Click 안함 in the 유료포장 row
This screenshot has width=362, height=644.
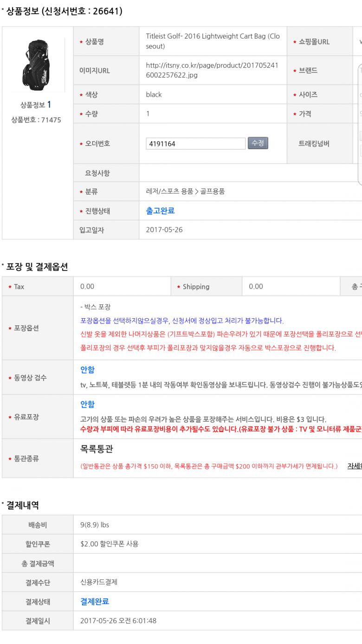pyautogui.click(x=87, y=404)
